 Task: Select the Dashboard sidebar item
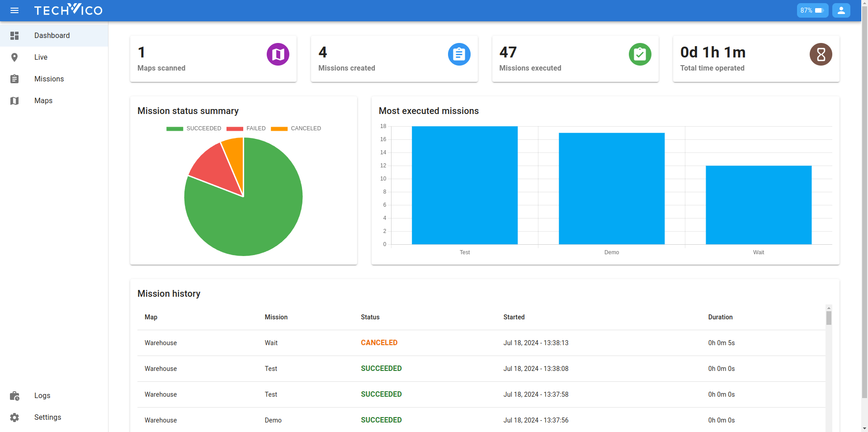pos(52,36)
